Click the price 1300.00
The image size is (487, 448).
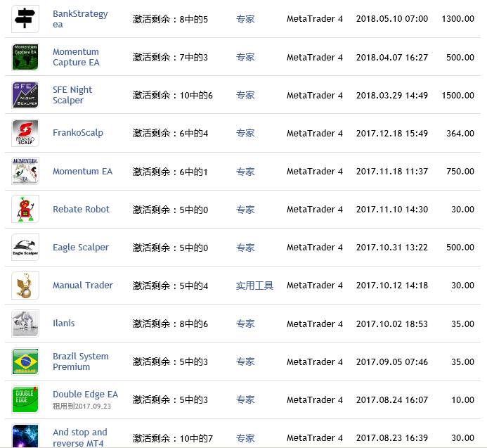pyautogui.click(x=457, y=19)
